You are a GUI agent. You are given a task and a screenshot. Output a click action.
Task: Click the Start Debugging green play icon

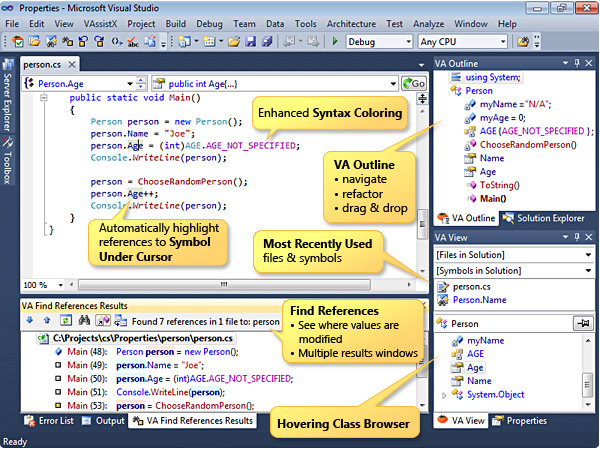pos(335,42)
